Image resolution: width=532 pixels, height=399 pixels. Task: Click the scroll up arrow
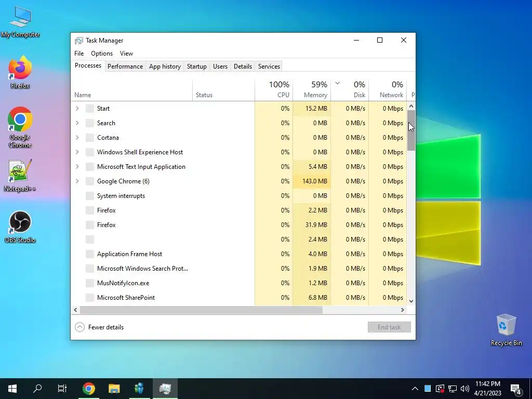411,106
